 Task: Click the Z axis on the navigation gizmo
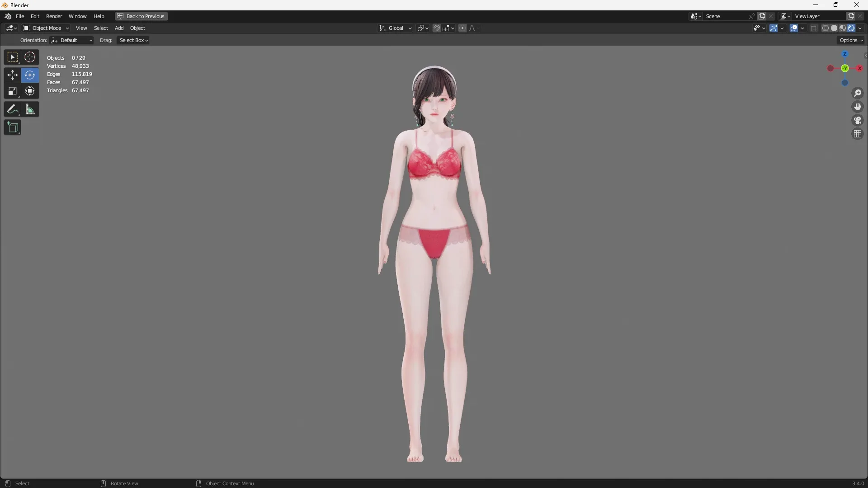pos(845,54)
